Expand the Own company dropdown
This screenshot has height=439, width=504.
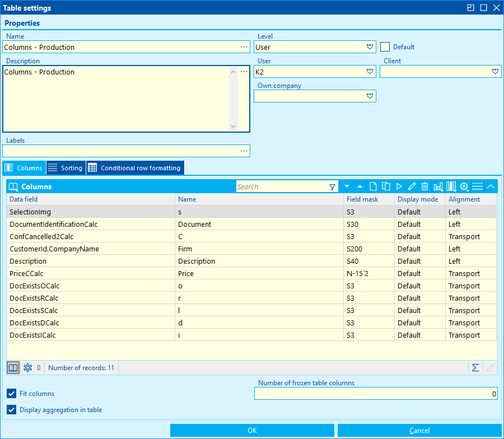[370, 96]
